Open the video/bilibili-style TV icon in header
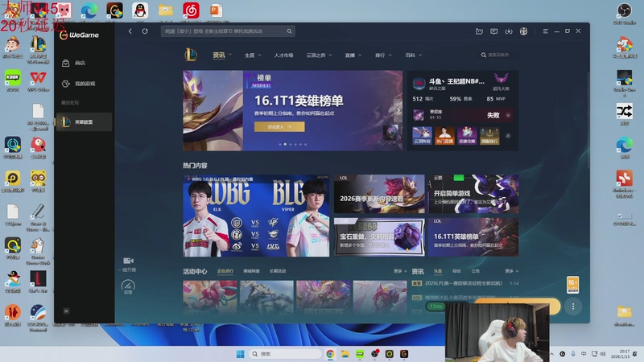 [479, 31]
